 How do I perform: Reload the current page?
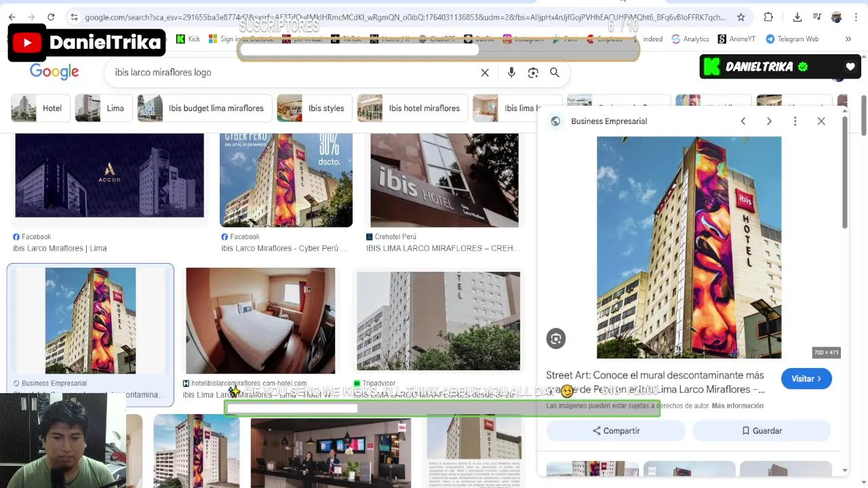tap(51, 17)
